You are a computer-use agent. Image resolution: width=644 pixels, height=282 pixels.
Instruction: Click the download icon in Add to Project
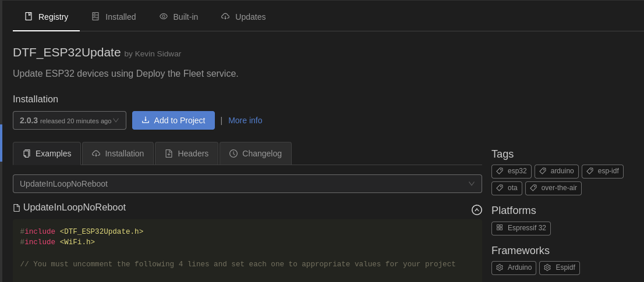pyautogui.click(x=146, y=120)
